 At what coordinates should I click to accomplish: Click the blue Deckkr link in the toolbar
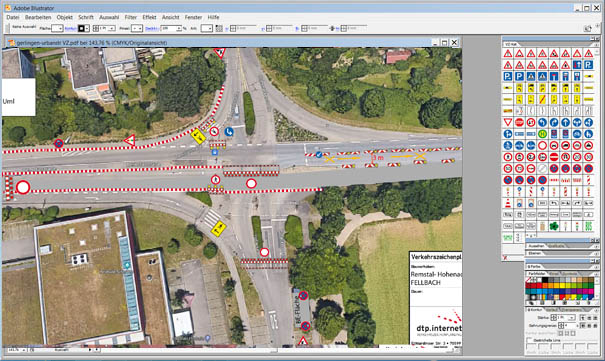click(x=151, y=29)
